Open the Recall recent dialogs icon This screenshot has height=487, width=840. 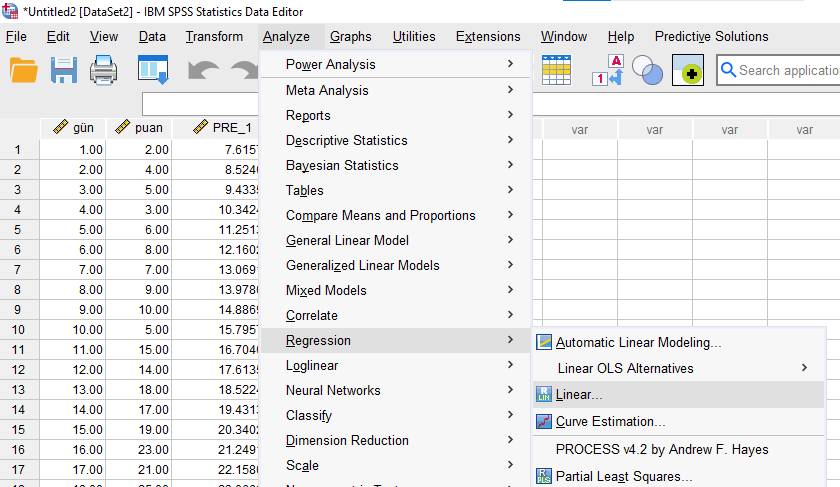(153, 71)
